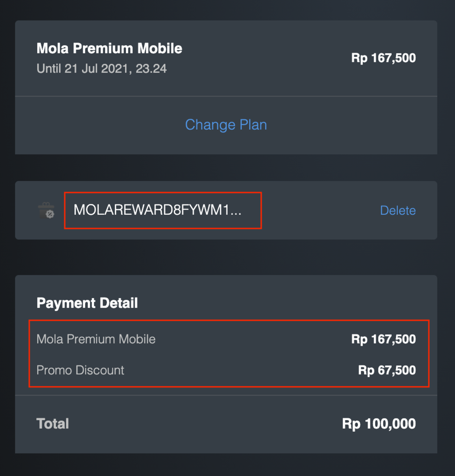Click the Rp 167,500 price in the plan card
455x476 pixels.
click(x=383, y=58)
